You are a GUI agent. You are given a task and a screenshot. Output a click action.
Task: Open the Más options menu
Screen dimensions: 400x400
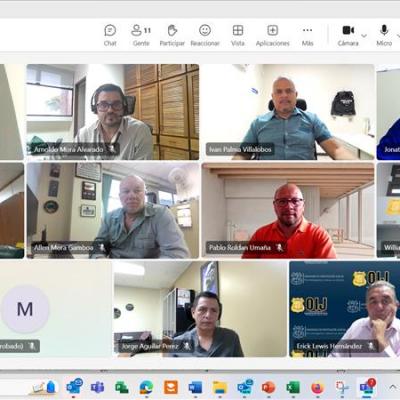pyautogui.click(x=307, y=35)
